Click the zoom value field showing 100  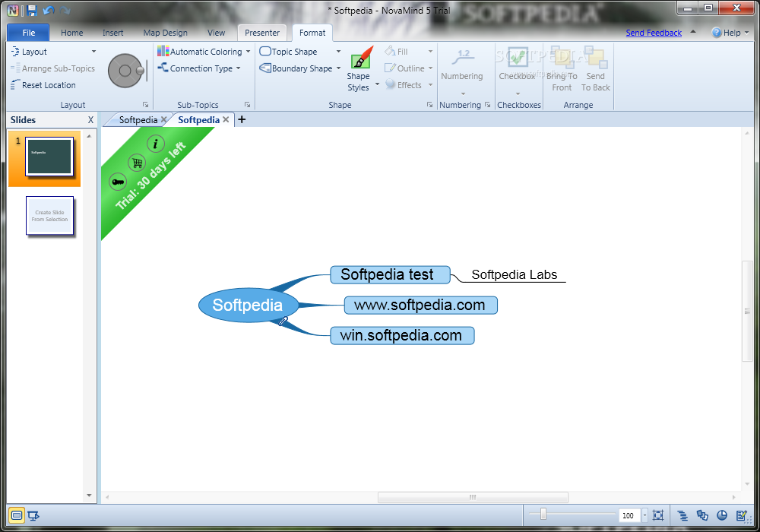[x=629, y=515]
